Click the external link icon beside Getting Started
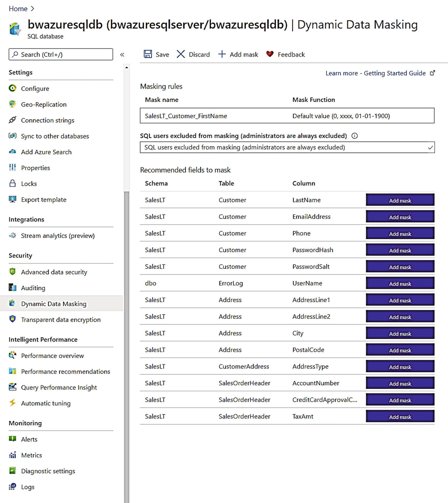 pos(432,73)
